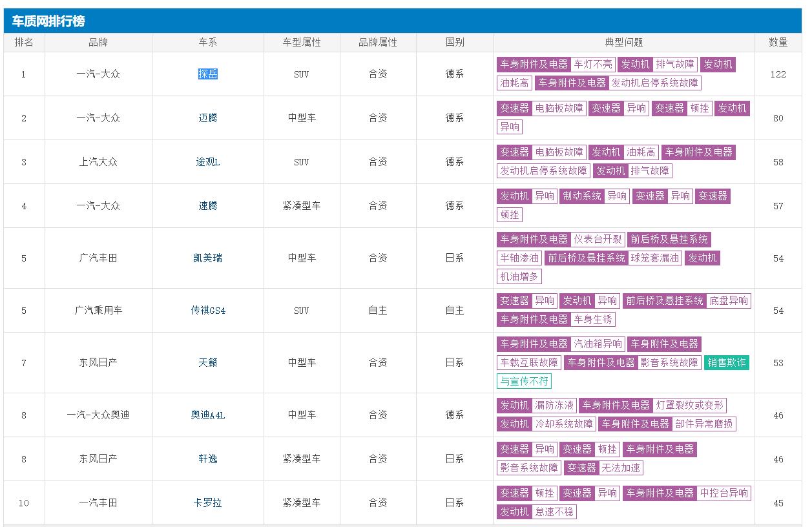Select the 球笼套漏油 problem tag
Image resolution: width=812 pixels, height=527 pixels.
coord(655,258)
